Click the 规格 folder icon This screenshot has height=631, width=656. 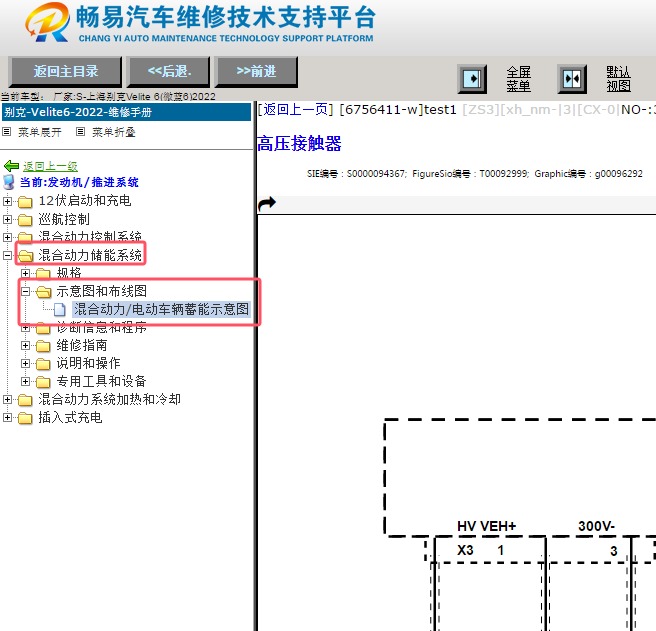tap(43, 274)
